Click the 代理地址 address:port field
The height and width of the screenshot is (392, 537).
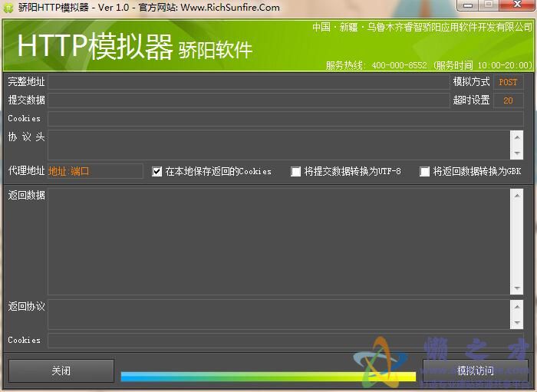coord(95,171)
